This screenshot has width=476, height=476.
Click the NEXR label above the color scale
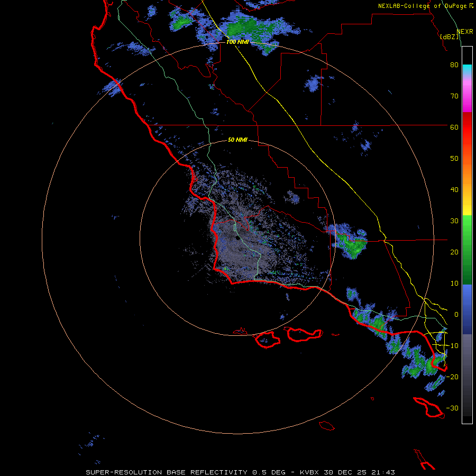pyautogui.click(x=465, y=32)
